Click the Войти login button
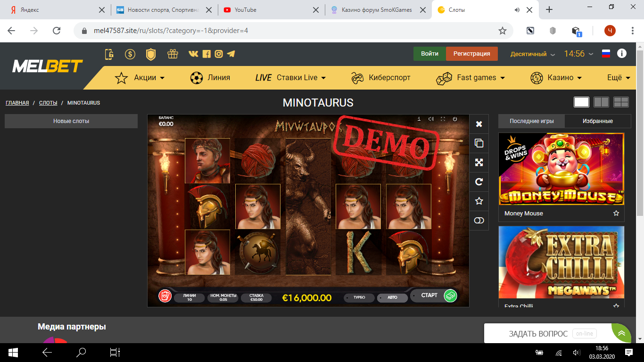Image resolution: width=644 pixels, height=362 pixels. [429, 54]
